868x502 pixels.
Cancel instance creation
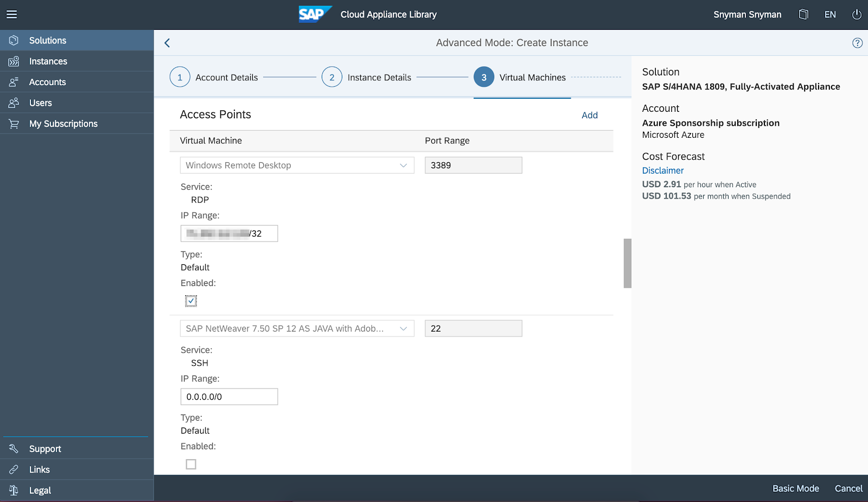(848, 488)
